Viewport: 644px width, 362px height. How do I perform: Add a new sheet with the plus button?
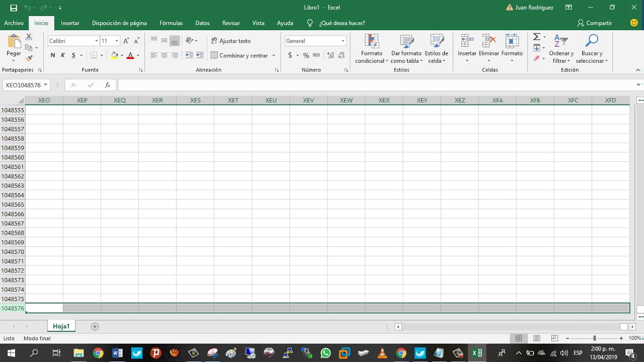[x=95, y=326]
